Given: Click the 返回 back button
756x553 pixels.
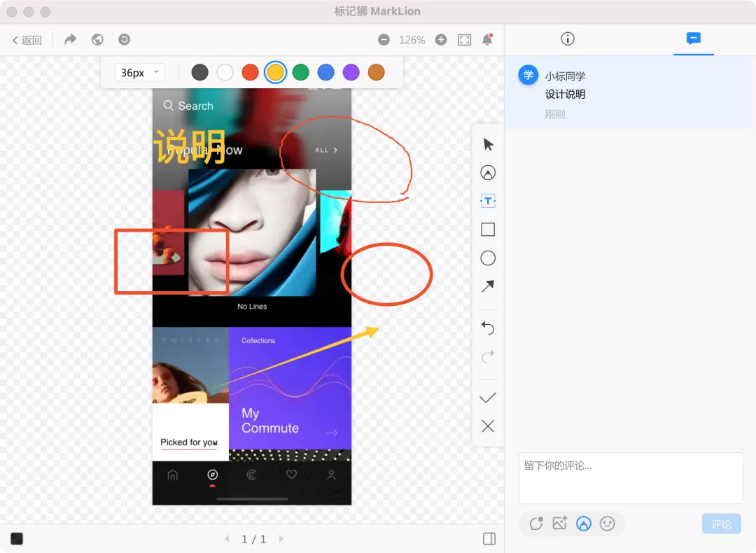Looking at the screenshot, I should 27,41.
